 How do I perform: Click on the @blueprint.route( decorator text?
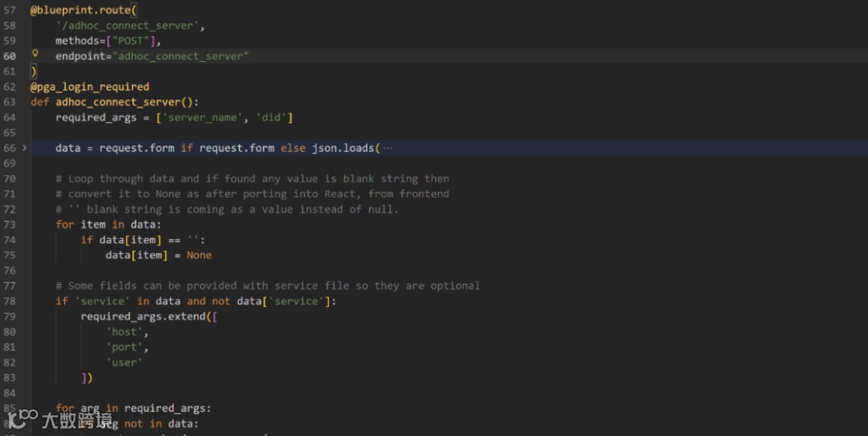pyautogui.click(x=84, y=10)
